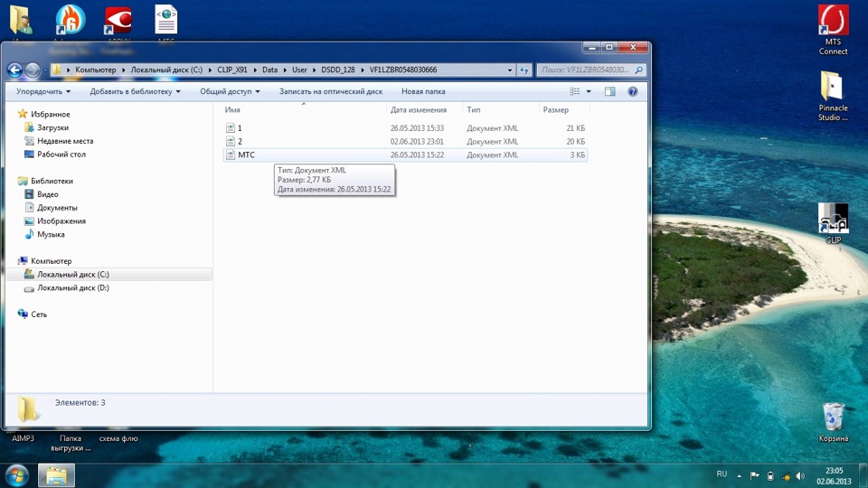Open Рабочий стол in navigation pane

61,155
